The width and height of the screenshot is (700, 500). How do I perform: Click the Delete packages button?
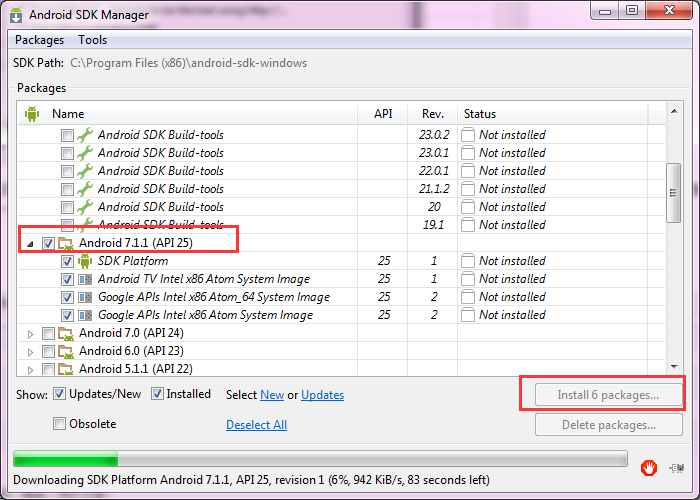[x=608, y=425]
